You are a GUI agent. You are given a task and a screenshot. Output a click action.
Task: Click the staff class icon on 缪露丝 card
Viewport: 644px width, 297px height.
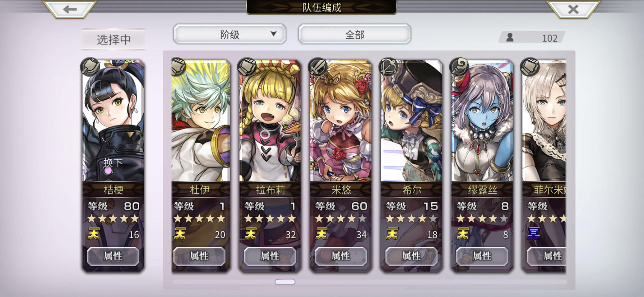(459, 66)
